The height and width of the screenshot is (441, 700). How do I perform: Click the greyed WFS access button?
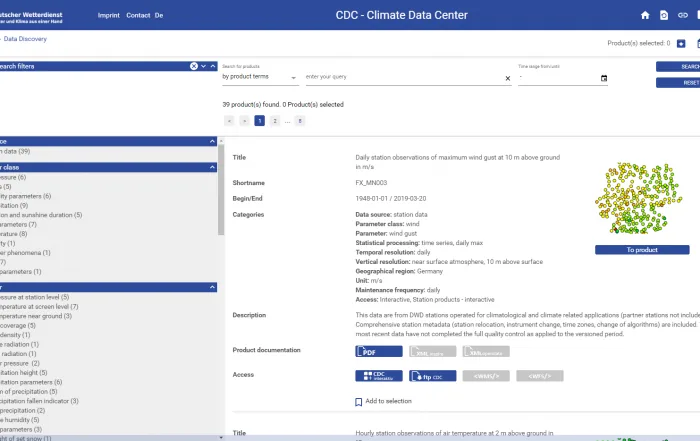pyautogui.click(x=540, y=376)
